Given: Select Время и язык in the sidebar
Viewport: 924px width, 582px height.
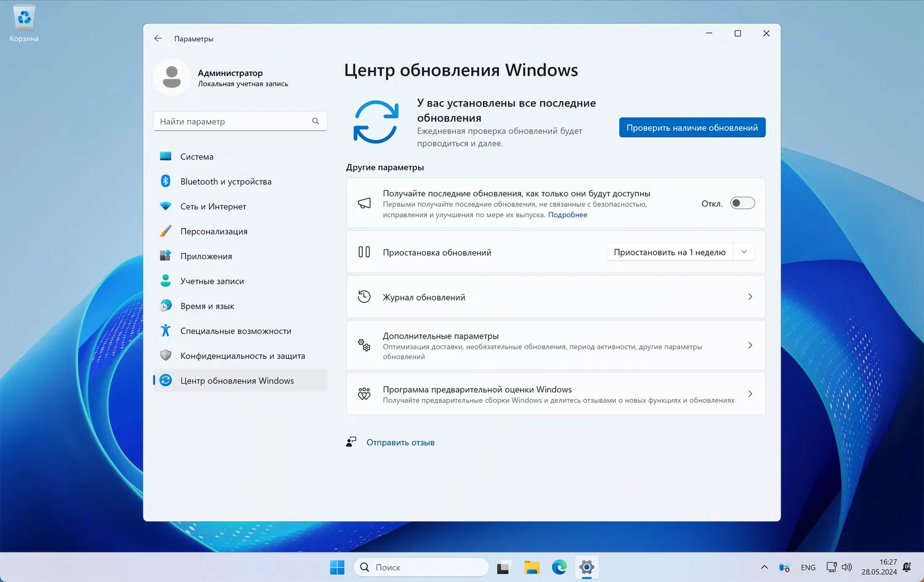Looking at the screenshot, I should click(240, 306).
